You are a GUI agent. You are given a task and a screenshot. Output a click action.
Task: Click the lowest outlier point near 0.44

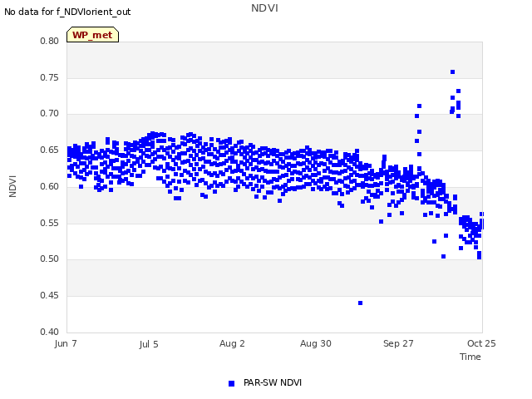pyautogui.click(x=360, y=303)
